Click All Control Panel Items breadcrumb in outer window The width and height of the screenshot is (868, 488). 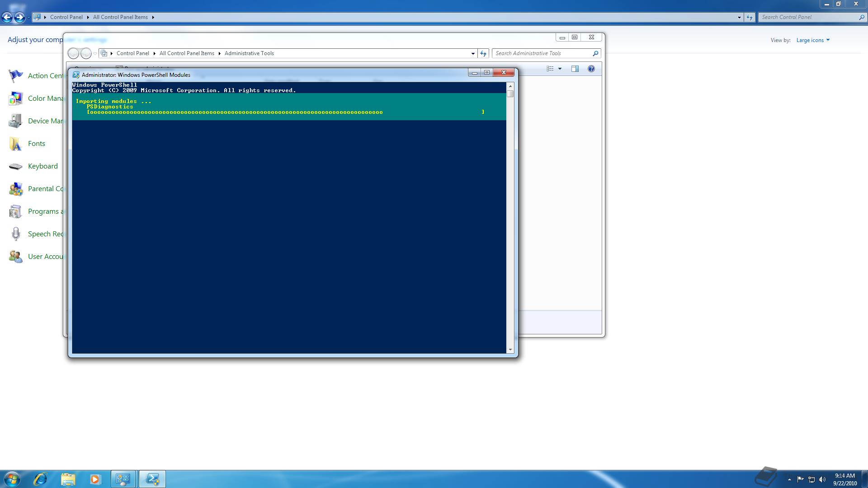click(120, 17)
